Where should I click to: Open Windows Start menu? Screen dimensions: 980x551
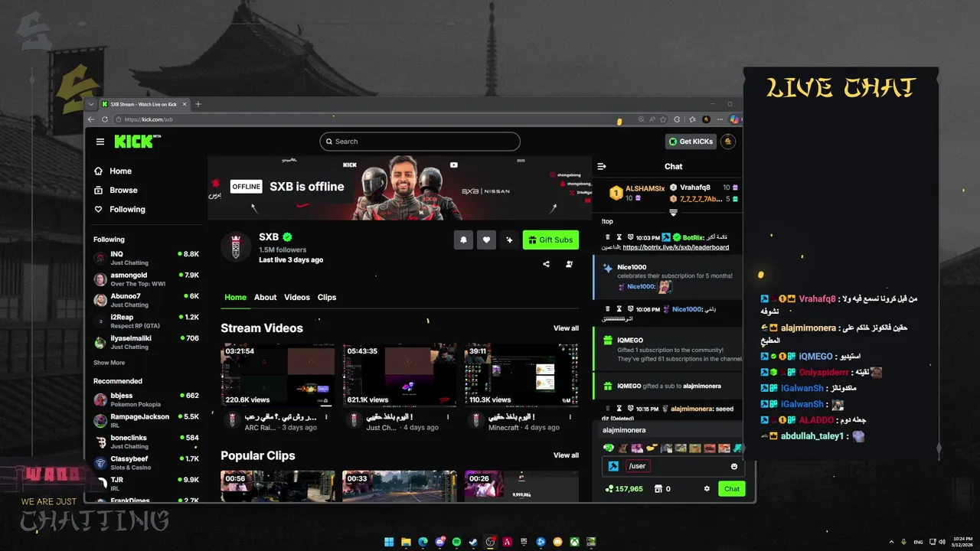pos(389,542)
